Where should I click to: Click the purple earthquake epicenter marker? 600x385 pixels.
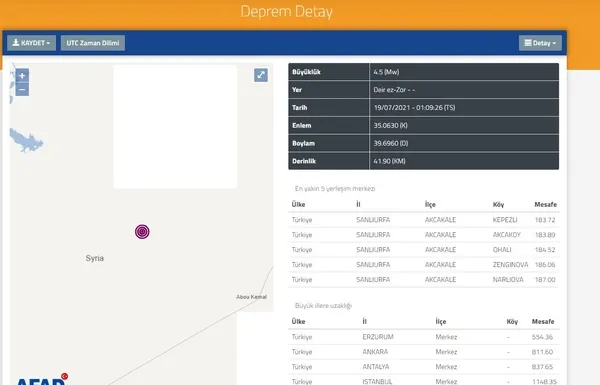tap(142, 232)
